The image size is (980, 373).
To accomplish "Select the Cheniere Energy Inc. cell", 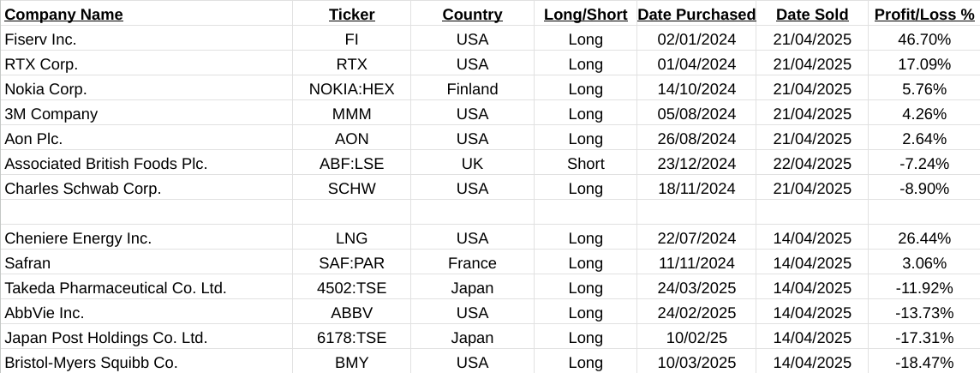I will click(78, 238).
